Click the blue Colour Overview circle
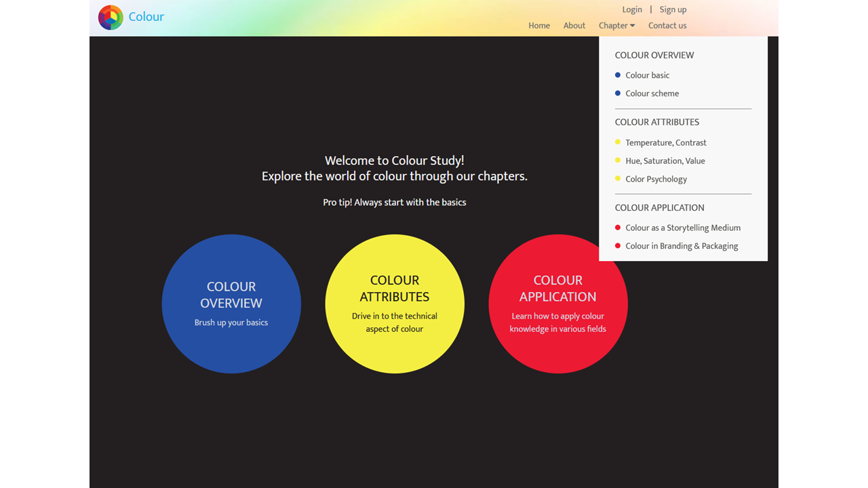This screenshot has height=488, width=868. (231, 304)
